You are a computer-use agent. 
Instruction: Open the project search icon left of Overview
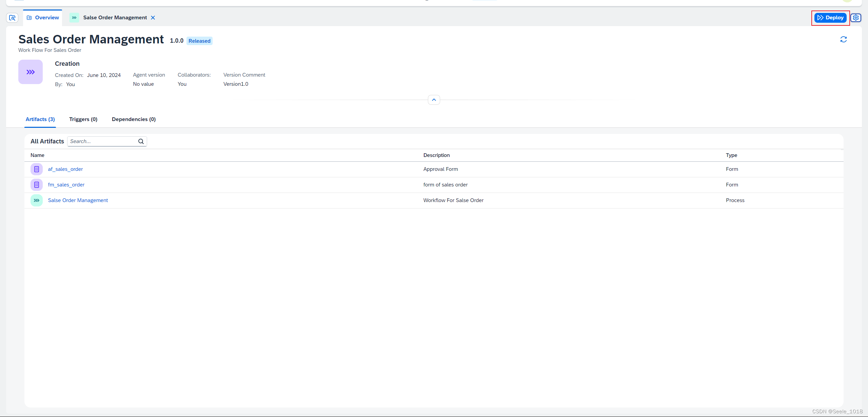click(12, 18)
